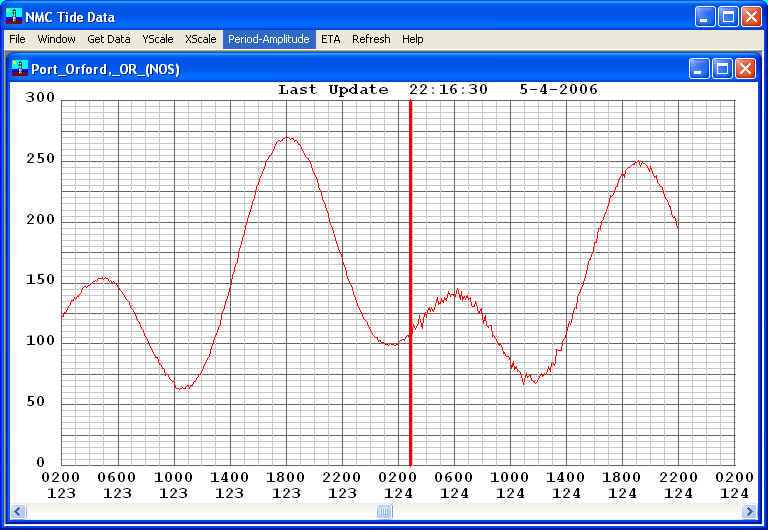This screenshot has width=768, height=530.
Task: Select the Get Data menu
Action: pyautogui.click(x=109, y=39)
